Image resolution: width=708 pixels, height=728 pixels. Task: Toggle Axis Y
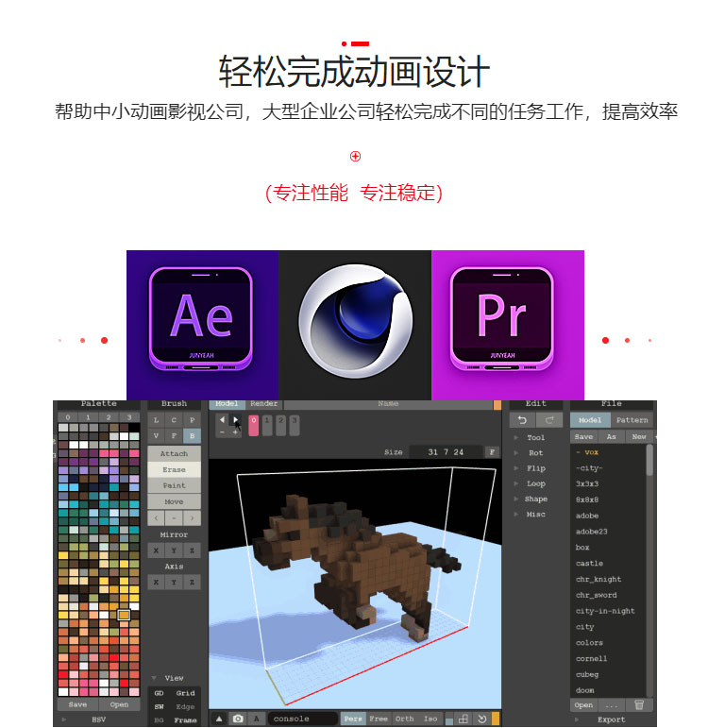click(174, 583)
